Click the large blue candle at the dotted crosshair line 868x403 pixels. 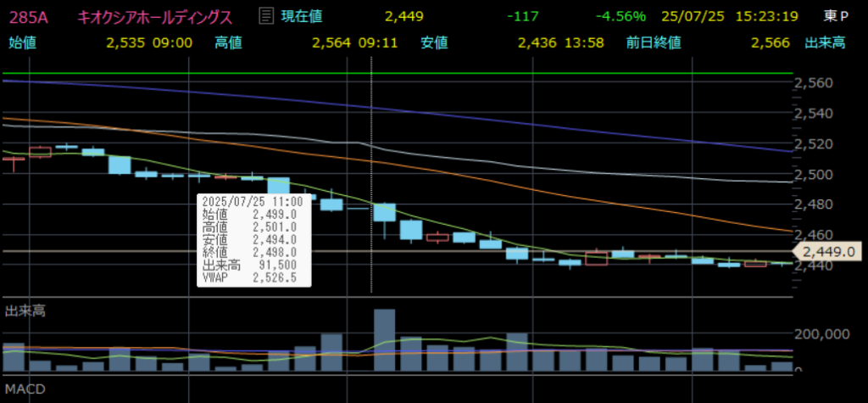(x=385, y=212)
